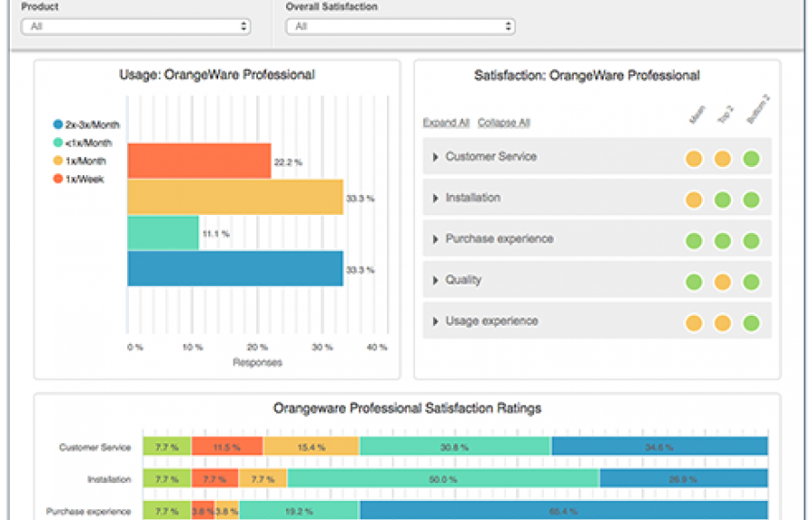The image size is (812, 520).
Task: Click the 1x/Week legend dot
Action: [x=58, y=179]
